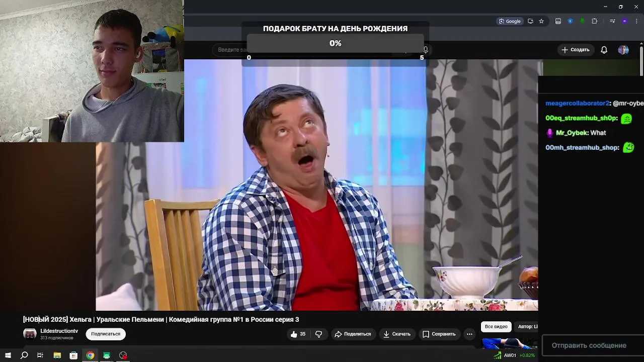Select the Все видео filter chip
This screenshot has width=644, height=362.
(496, 326)
